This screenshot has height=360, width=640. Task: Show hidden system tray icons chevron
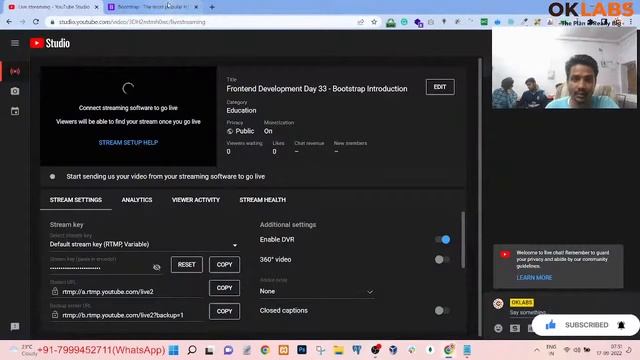tap(537, 350)
